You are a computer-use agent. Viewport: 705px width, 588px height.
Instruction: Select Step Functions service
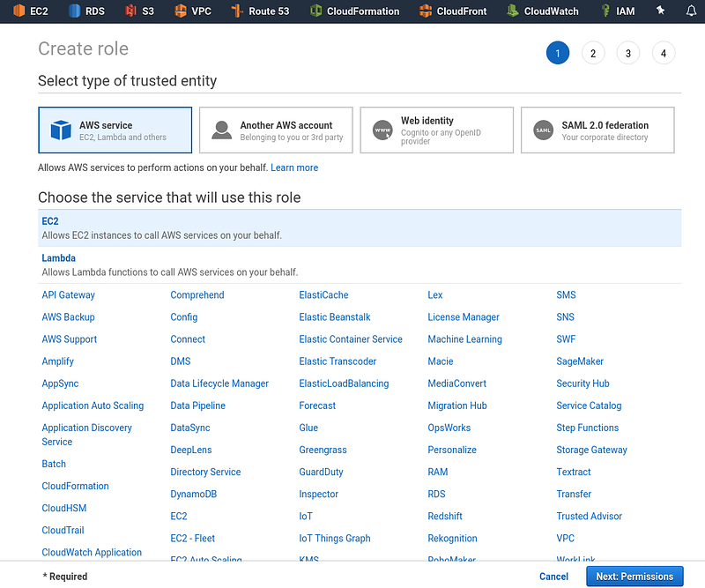(x=587, y=428)
